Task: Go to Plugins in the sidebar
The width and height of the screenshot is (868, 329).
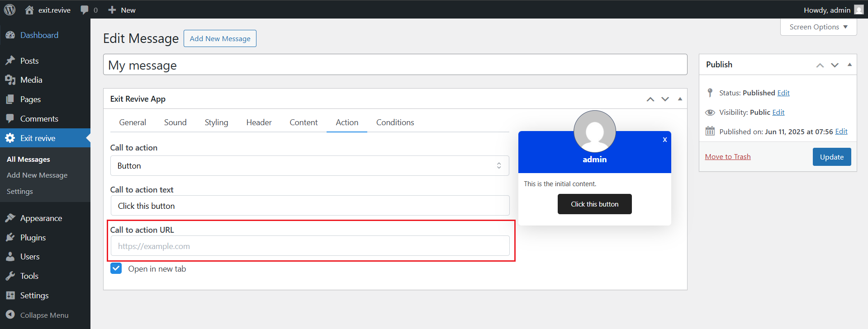Action: (33, 238)
